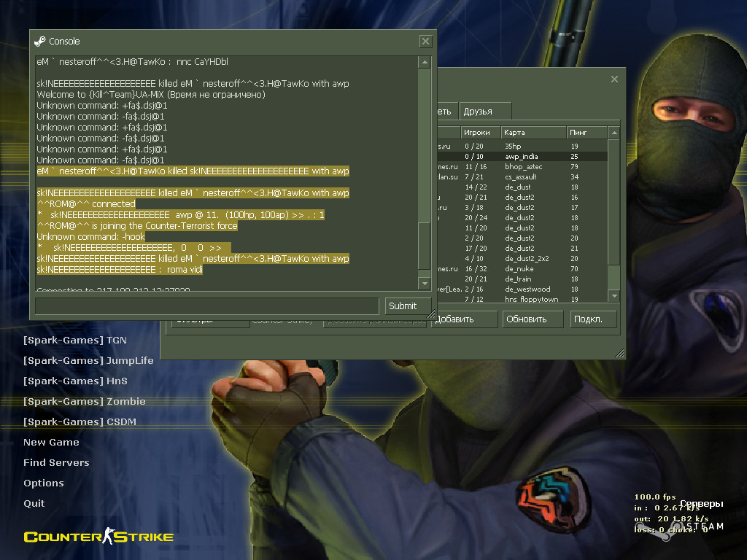Image resolution: width=747 pixels, height=560 pixels.
Task: Click the Подкл. connect button
Action: tap(593, 319)
